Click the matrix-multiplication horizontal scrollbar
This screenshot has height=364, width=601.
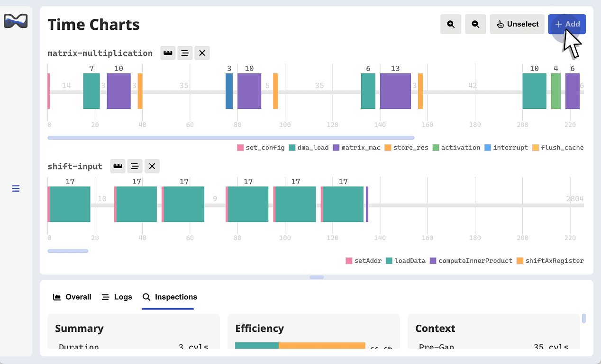231,138
